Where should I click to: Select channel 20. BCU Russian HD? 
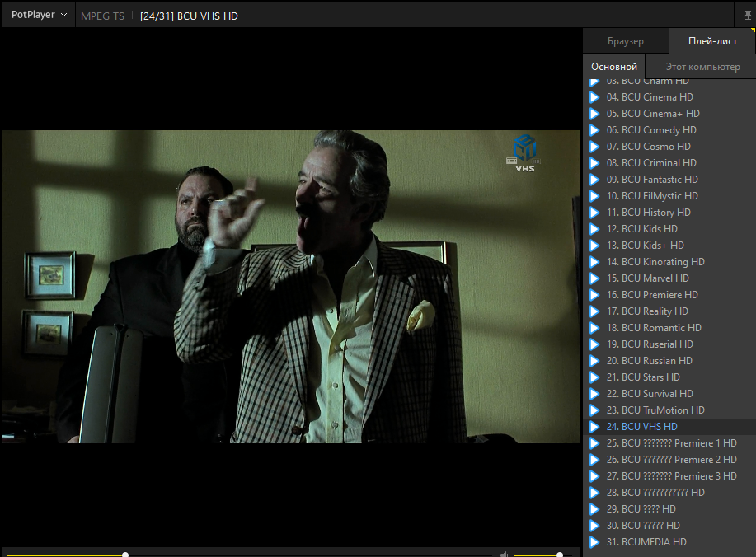click(x=669, y=361)
